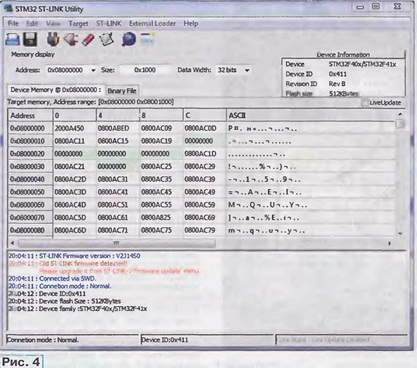Switch to the Device Memory tab
The width and height of the screenshot is (417, 368).
pyautogui.click(x=55, y=90)
